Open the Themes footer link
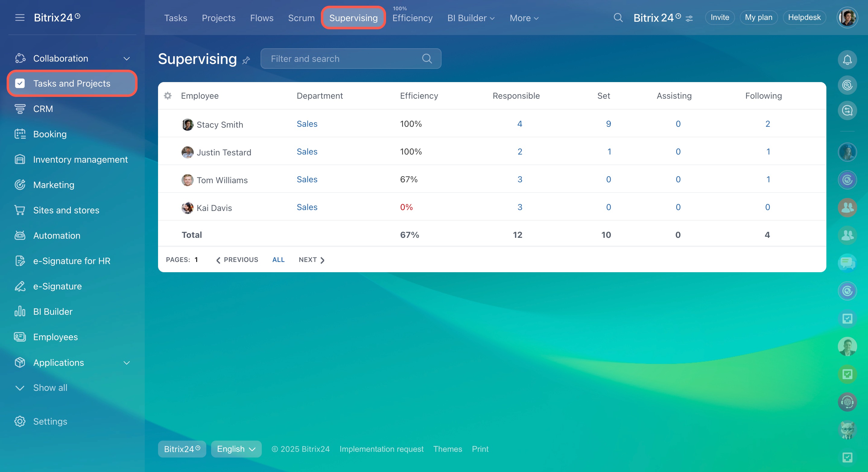This screenshot has height=472, width=868. [448, 449]
